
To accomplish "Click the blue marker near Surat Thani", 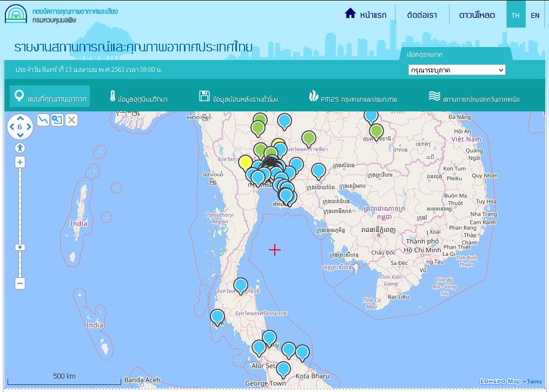I will (241, 285).
